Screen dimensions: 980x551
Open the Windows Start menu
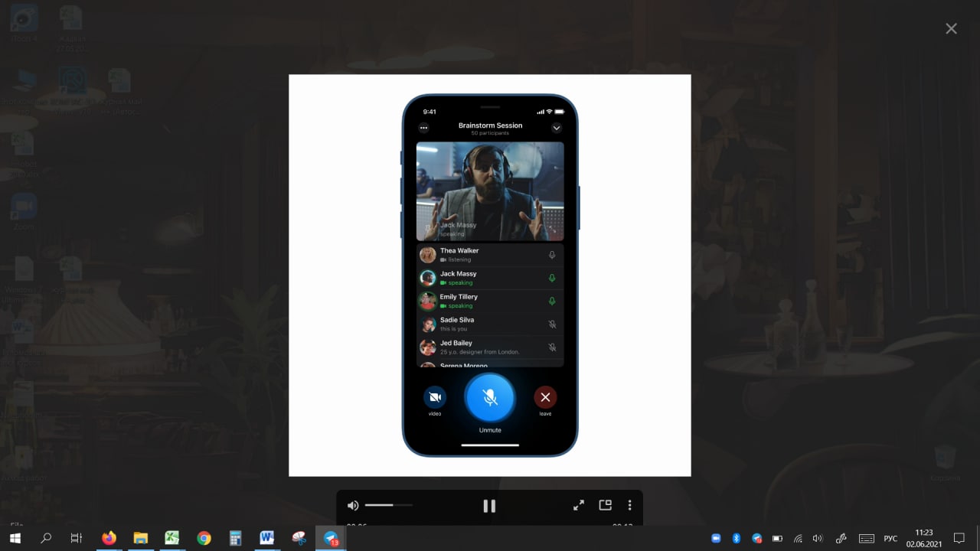(15, 538)
